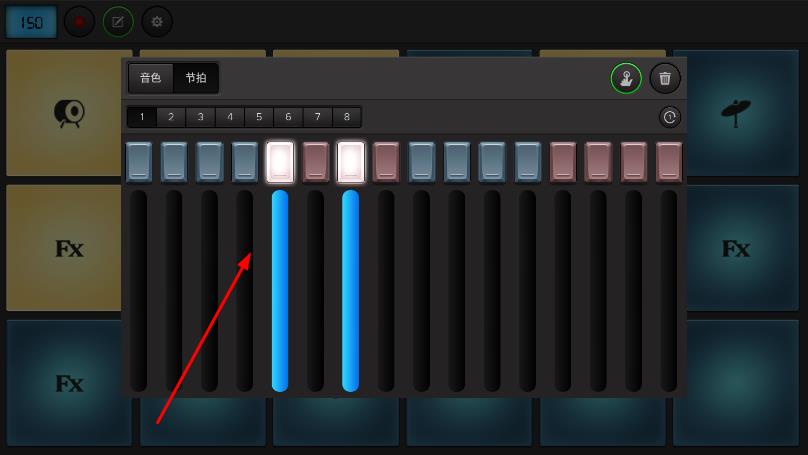Screen dimensions: 808x455
Task: Switch to the 音色 tab
Action: click(x=151, y=78)
